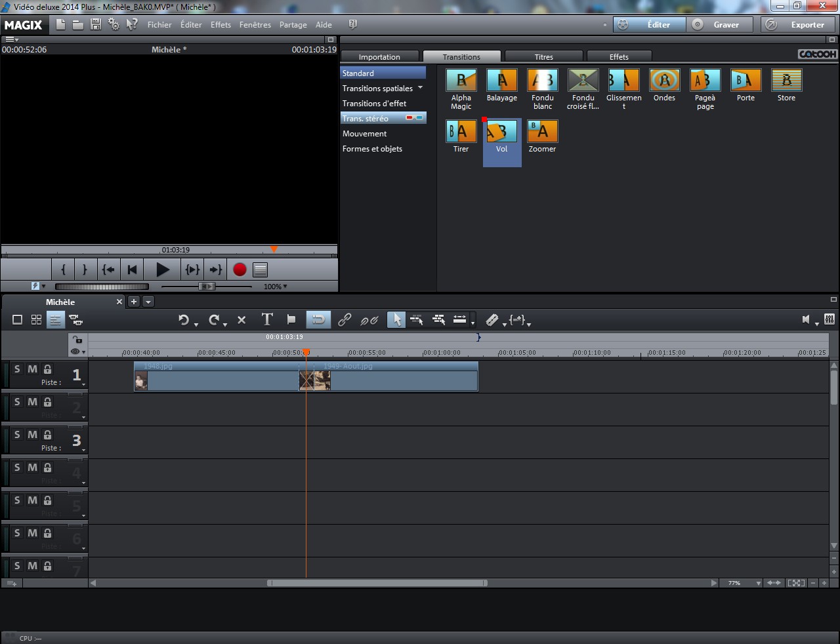840x644 pixels.
Task: Open the project tab dropdown arrow beside plus
Action: (x=148, y=302)
